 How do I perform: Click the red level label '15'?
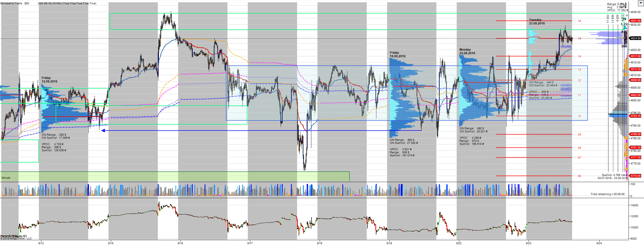(579, 38)
